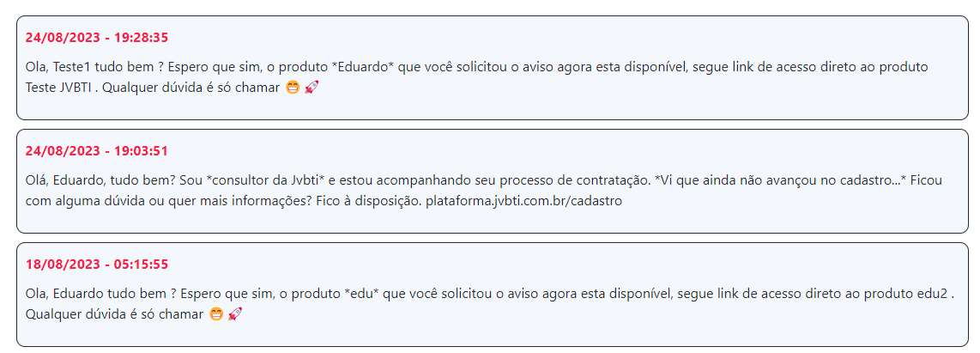This screenshot has height=353, width=980.
Task: Click the grinning emoji in the Teste1 message
Action: 292,88
